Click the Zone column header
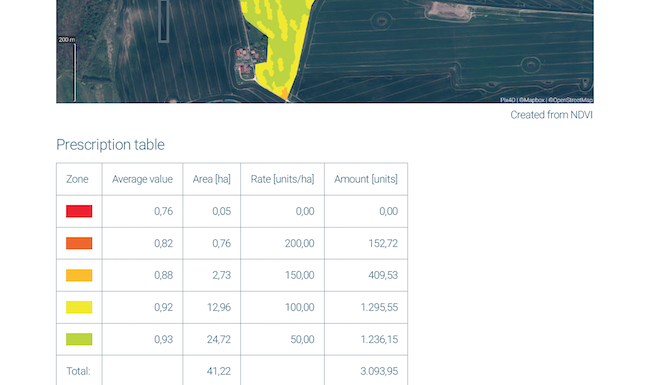This screenshot has width=650, height=385. pos(77,179)
